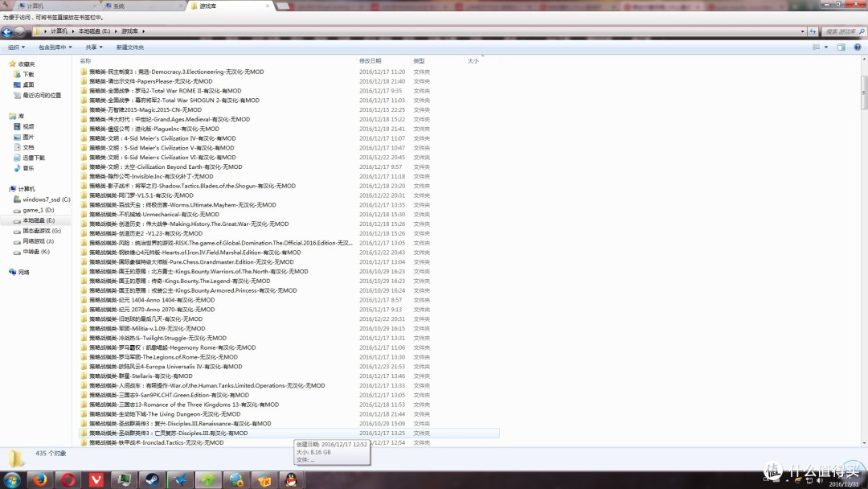Click the new tab button
Viewport: 868px width, 489px height.
pos(282,6)
